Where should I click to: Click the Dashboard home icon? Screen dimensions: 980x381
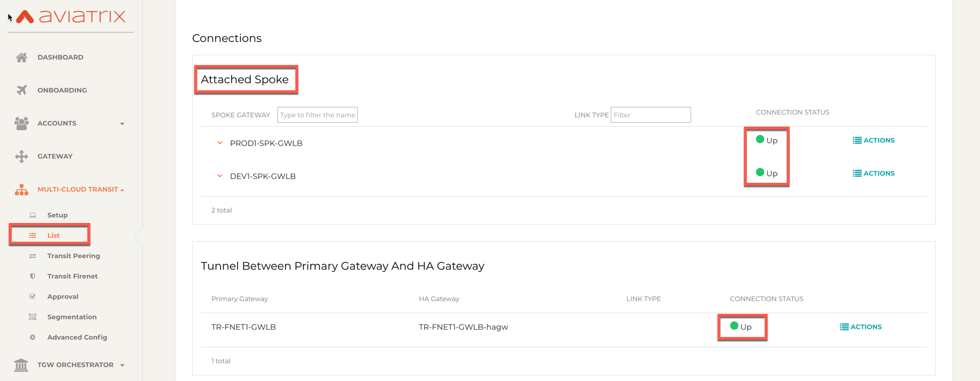point(21,57)
